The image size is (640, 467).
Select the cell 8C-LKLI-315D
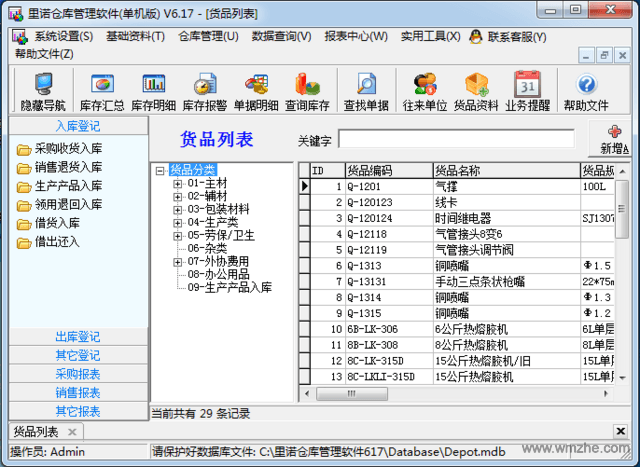[389, 377]
